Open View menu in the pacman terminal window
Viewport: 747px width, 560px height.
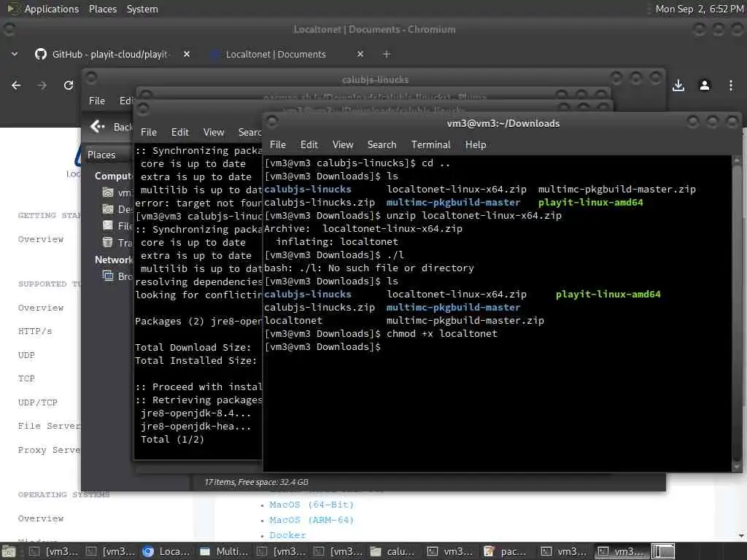214,132
